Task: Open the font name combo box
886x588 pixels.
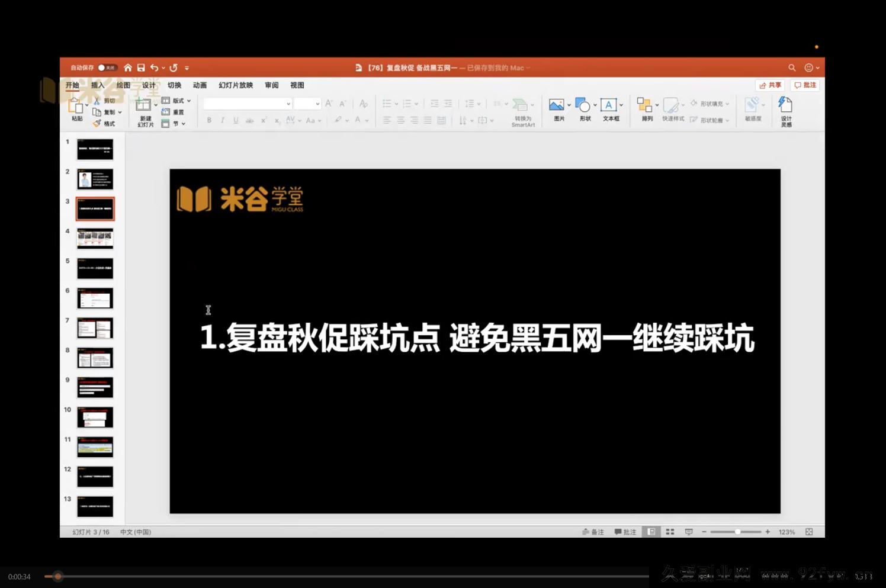Action: [x=246, y=103]
